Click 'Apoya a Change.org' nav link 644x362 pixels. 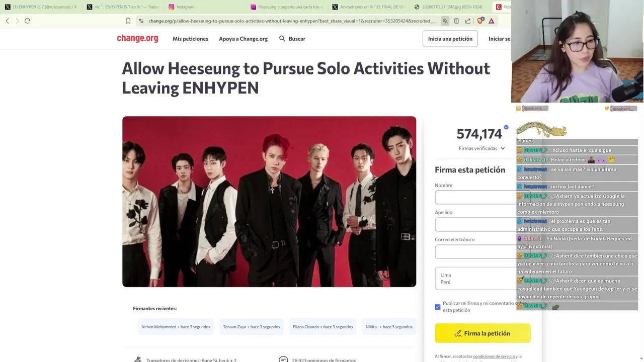pos(243,39)
